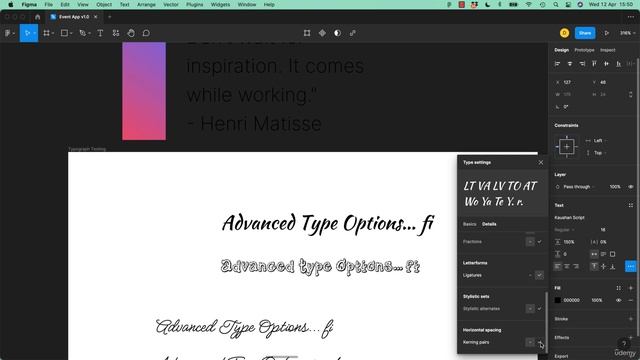Switch to the Inspect tab

point(607,50)
